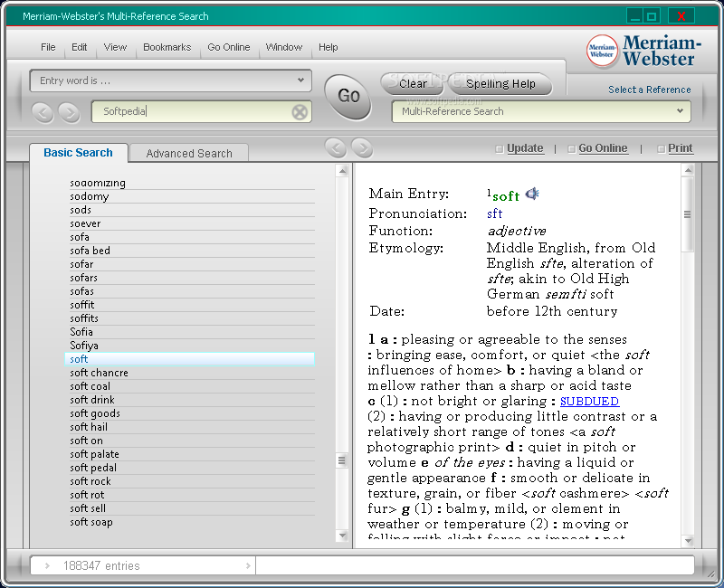Switch to the Advanced Search tab
The image size is (724, 588).
click(189, 153)
